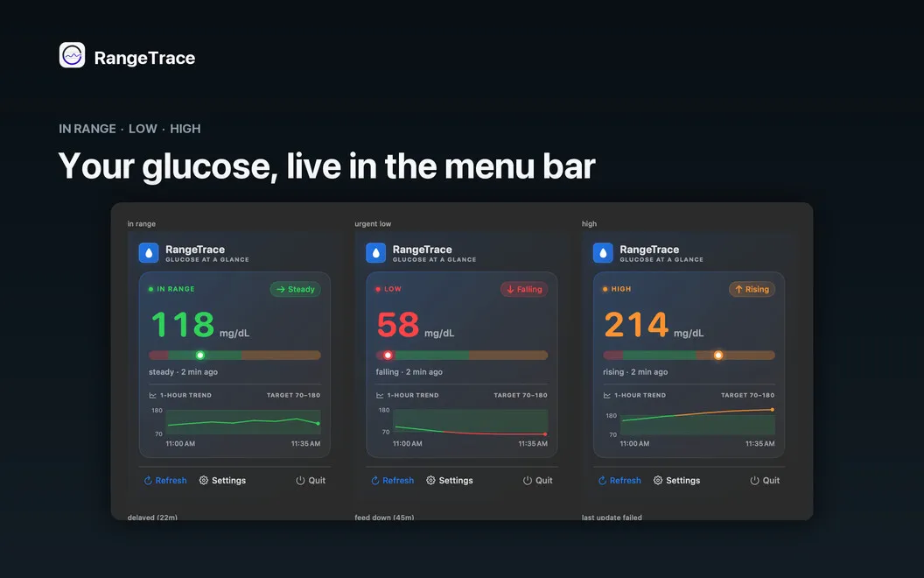Click the orange Rising trend pill
The height and width of the screenshot is (578, 924).
tap(752, 289)
